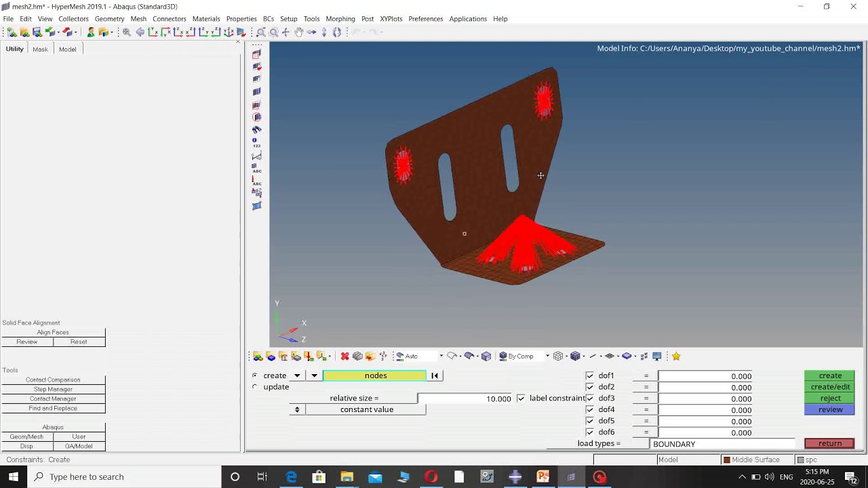
Task: Click the shaded geometry cube icon
Action: click(x=486, y=356)
